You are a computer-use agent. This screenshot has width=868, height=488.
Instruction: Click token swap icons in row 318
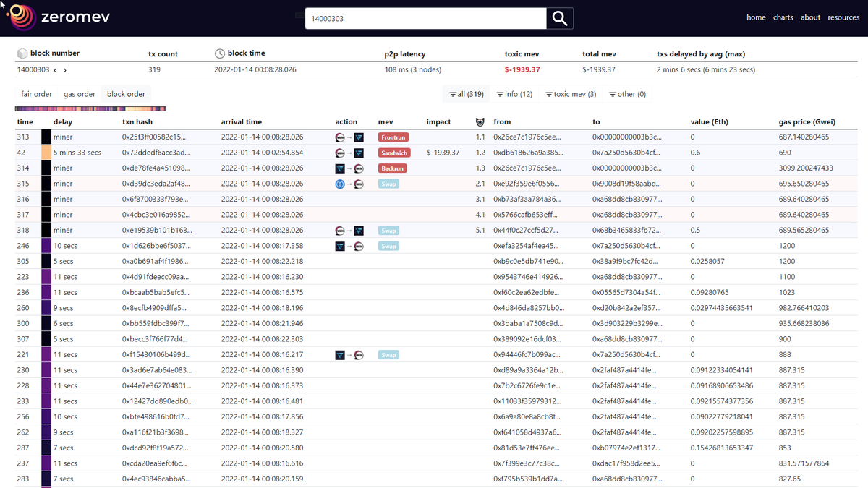[349, 231]
